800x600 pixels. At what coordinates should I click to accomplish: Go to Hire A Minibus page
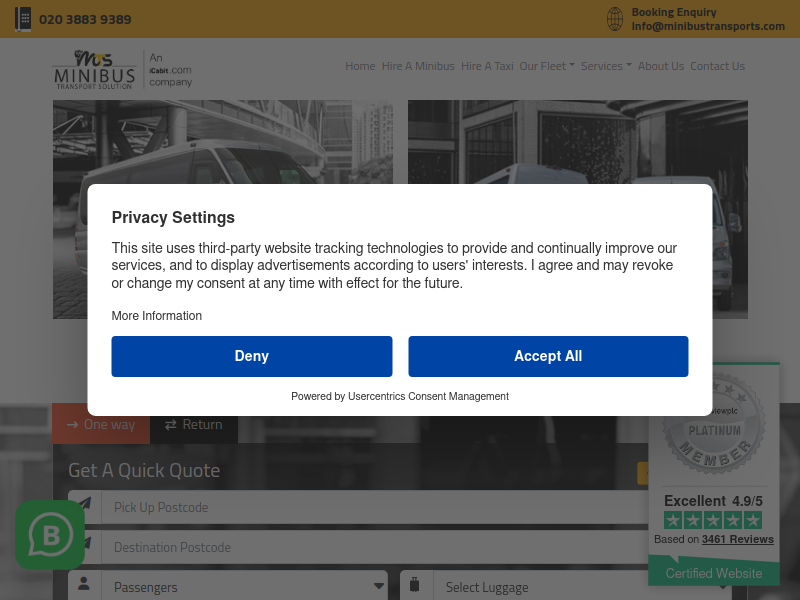(418, 66)
